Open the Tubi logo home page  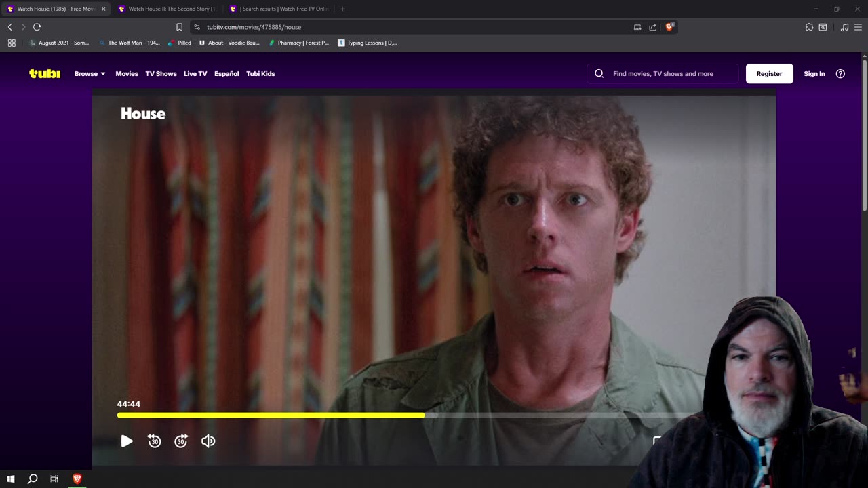pos(45,73)
